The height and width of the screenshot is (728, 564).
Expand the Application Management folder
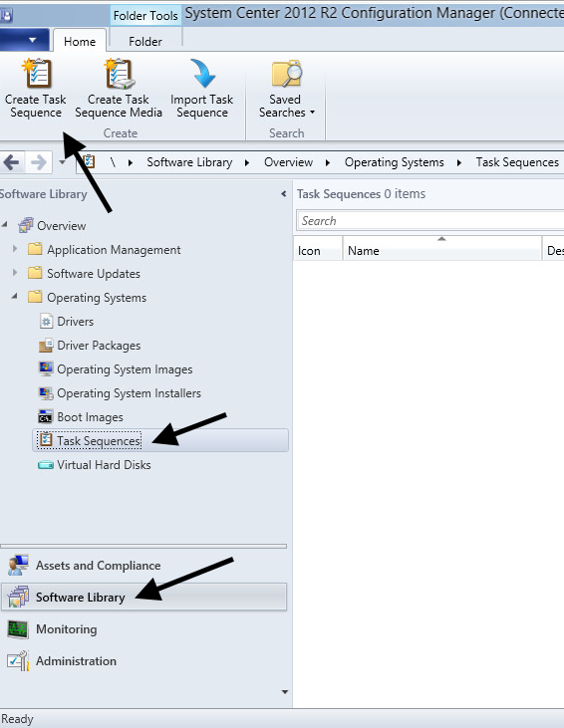(x=15, y=249)
